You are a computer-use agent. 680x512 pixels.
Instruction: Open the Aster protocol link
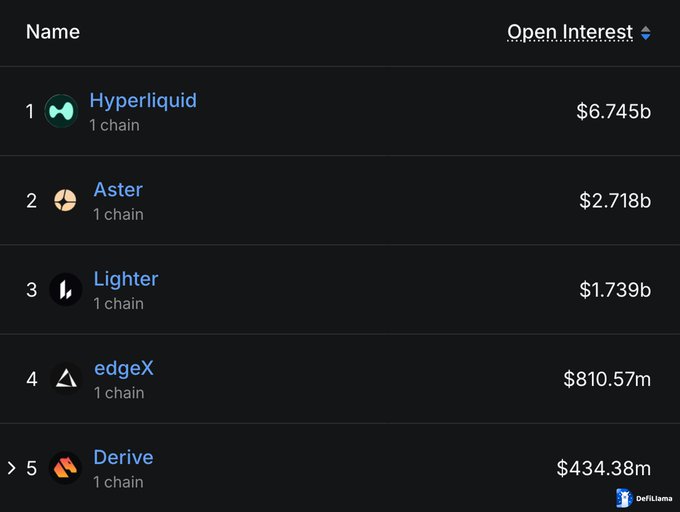(x=118, y=189)
